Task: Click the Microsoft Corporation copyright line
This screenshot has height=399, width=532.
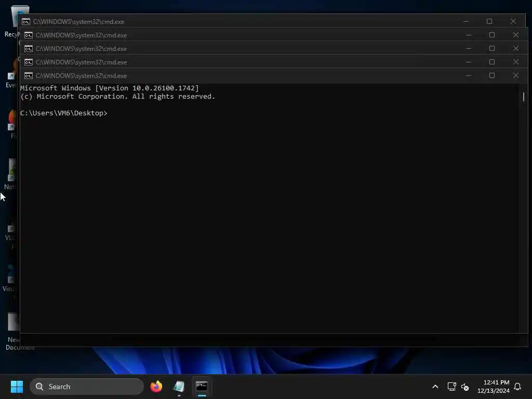Action: (118, 96)
